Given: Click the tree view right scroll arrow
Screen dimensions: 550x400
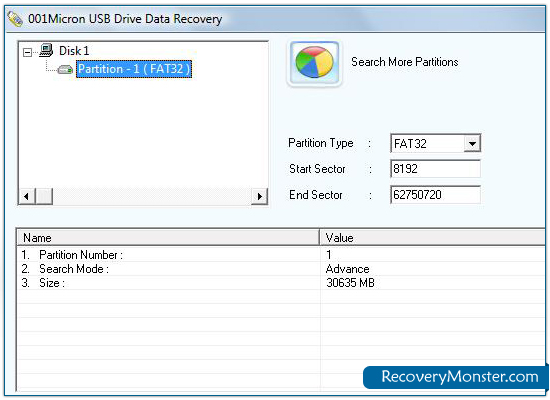Looking at the screenshot, I should tap(260, 196).
